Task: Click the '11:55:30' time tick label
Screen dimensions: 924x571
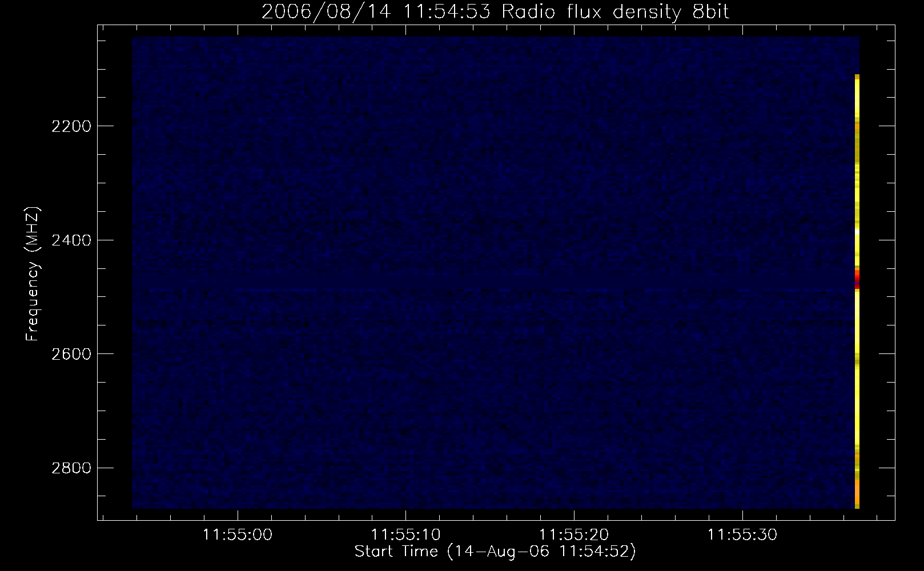Action: [742, 534]
